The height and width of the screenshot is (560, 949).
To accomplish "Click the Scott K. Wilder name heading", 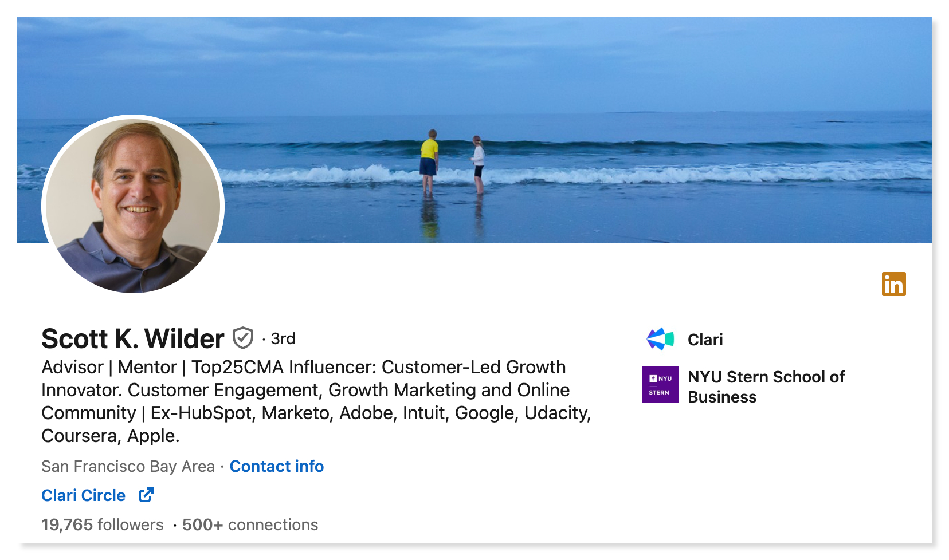I will point(133,338).
